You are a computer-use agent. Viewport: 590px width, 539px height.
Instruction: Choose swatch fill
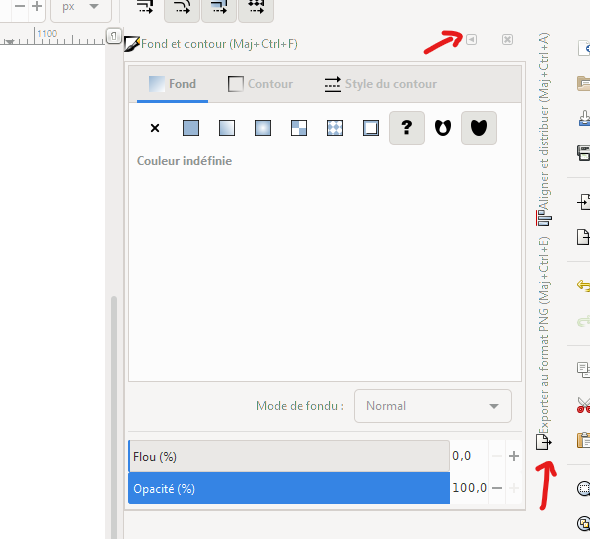371,128
